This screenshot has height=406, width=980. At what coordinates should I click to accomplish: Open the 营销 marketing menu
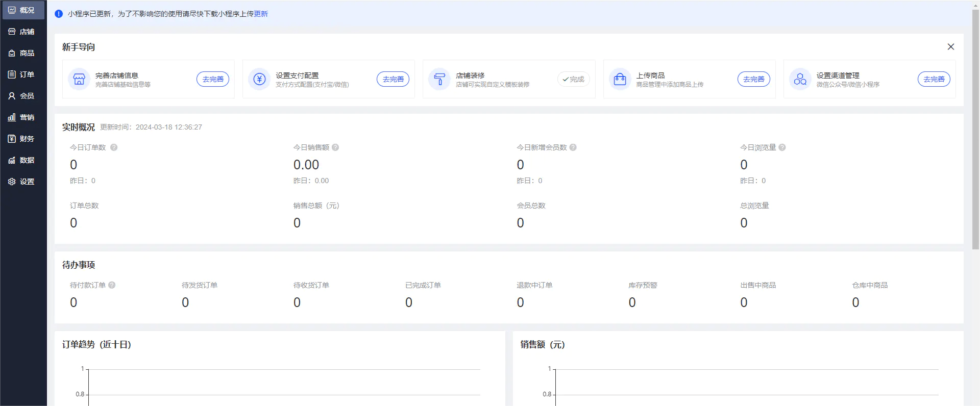click(23, 117)
